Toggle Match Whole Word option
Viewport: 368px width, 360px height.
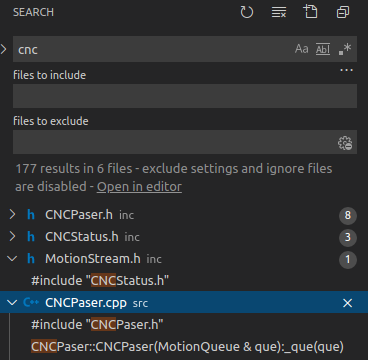(x=323, y=49)
